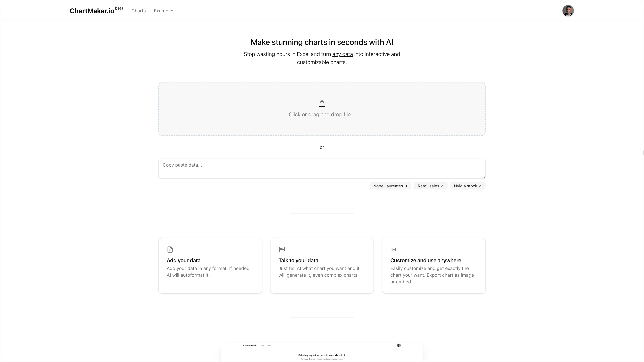Click the divider line above the feature cards

click(322, 214)
